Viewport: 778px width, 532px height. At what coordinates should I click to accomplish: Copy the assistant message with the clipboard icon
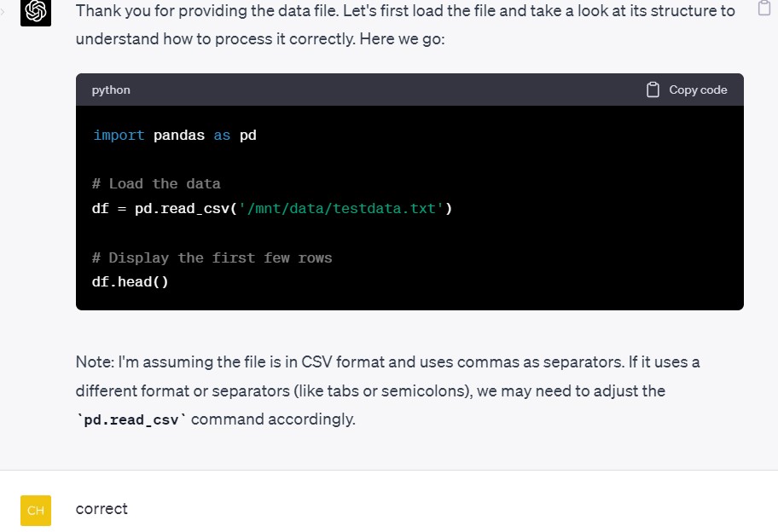765,8
